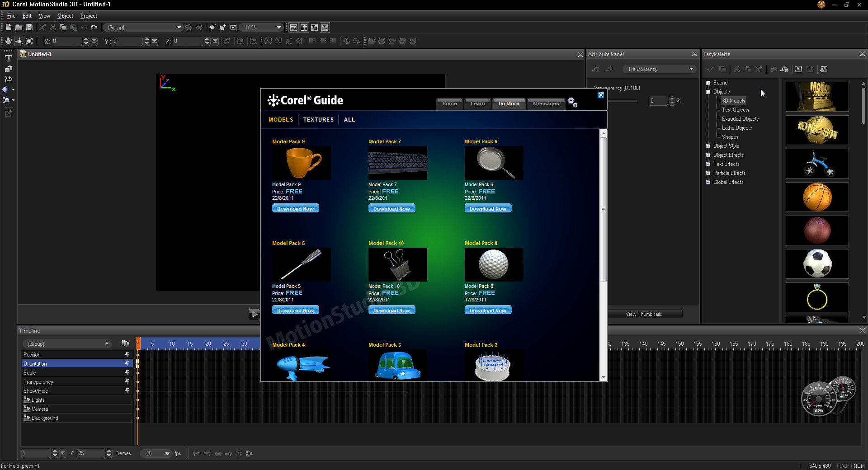Image resolution: width=868 pixels, height=470 pixels.
Task: Toggle the Scale track pin
Action: tap(127, 373)
